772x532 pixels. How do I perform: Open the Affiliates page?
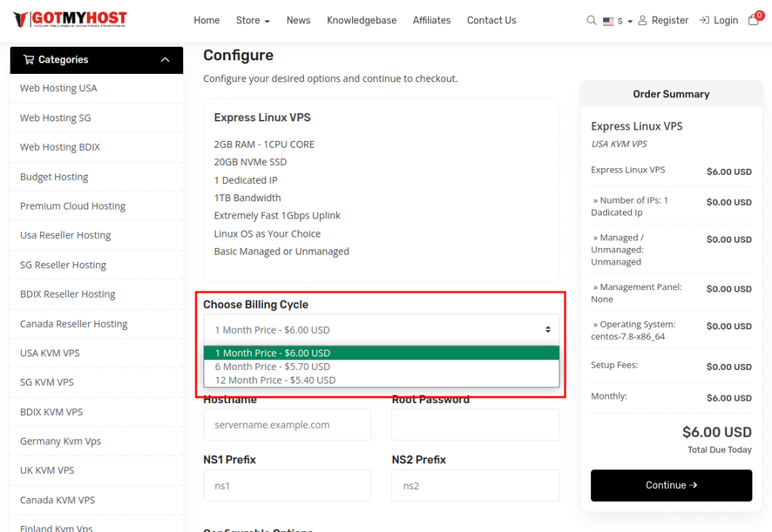pos(431,20)
